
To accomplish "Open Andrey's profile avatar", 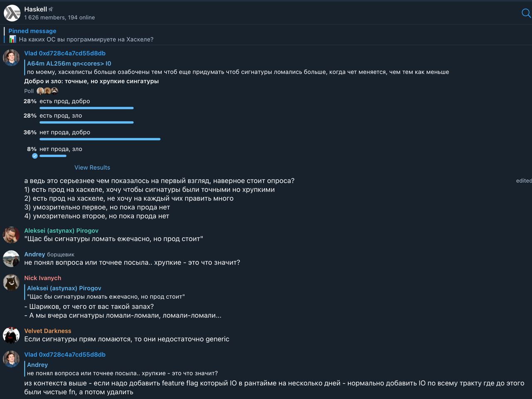I will [x=11, y=258].
